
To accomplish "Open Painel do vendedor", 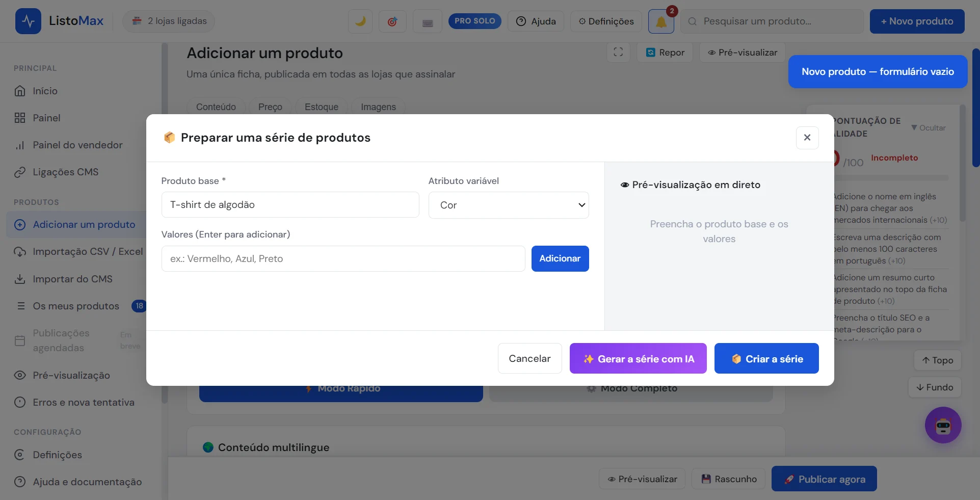I will click(77, 145).
